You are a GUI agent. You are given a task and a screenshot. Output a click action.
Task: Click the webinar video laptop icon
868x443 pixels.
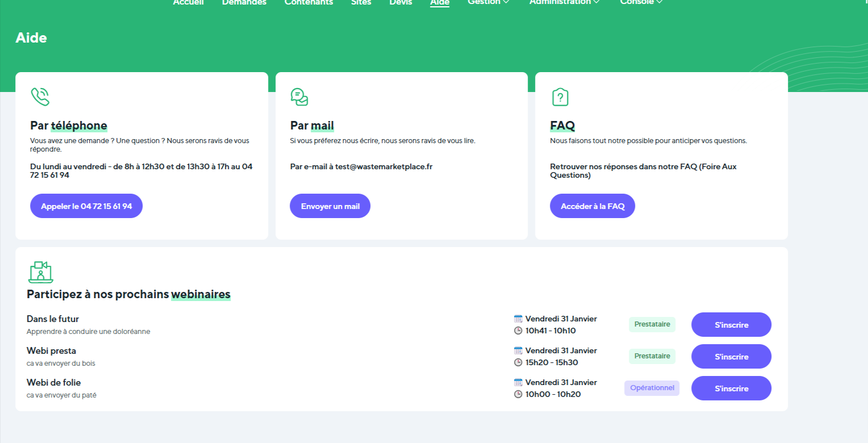click(40, 272)
